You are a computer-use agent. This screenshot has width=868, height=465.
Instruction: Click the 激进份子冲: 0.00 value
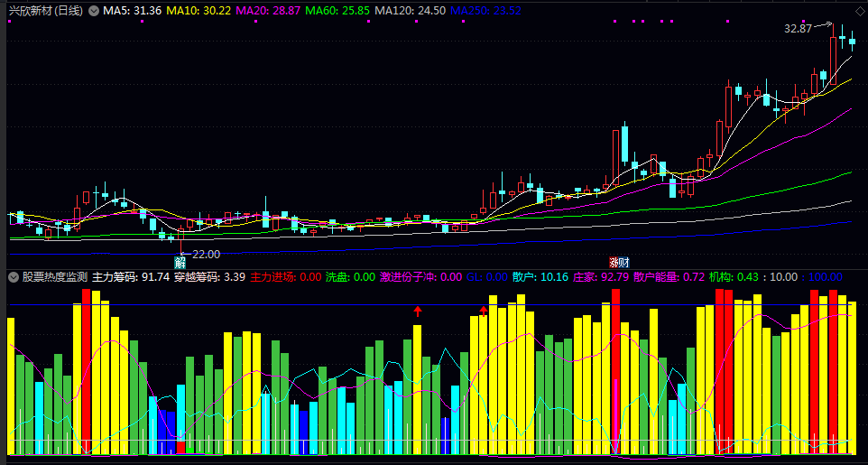[x=420, y=278]
